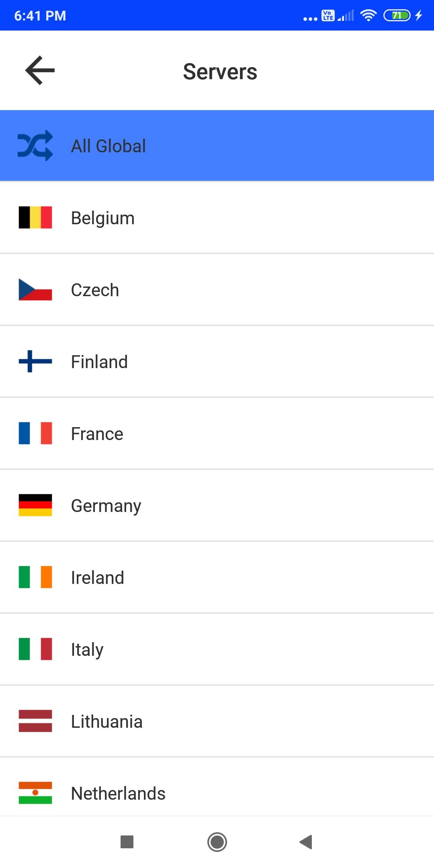Tap the shuffle icon for All Global
This screenshot has height=868, width=434.
(35, 145)
